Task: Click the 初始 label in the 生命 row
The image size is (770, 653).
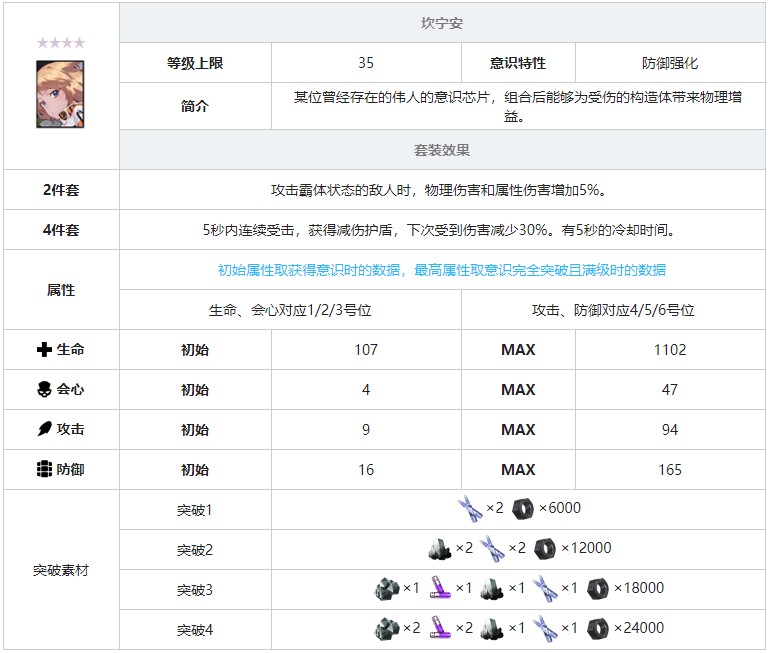Action: (x=195, y=350)
